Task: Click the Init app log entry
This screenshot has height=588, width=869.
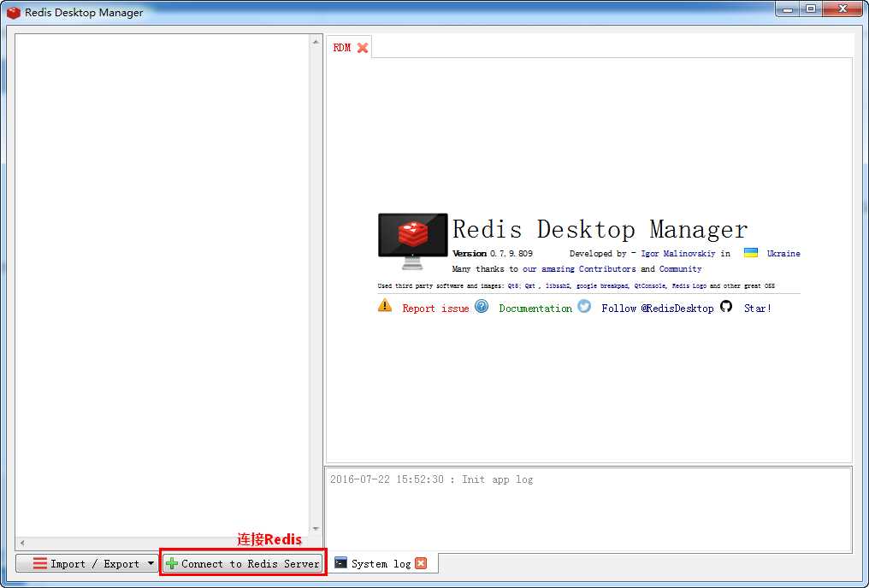Action: coord(431,479)
